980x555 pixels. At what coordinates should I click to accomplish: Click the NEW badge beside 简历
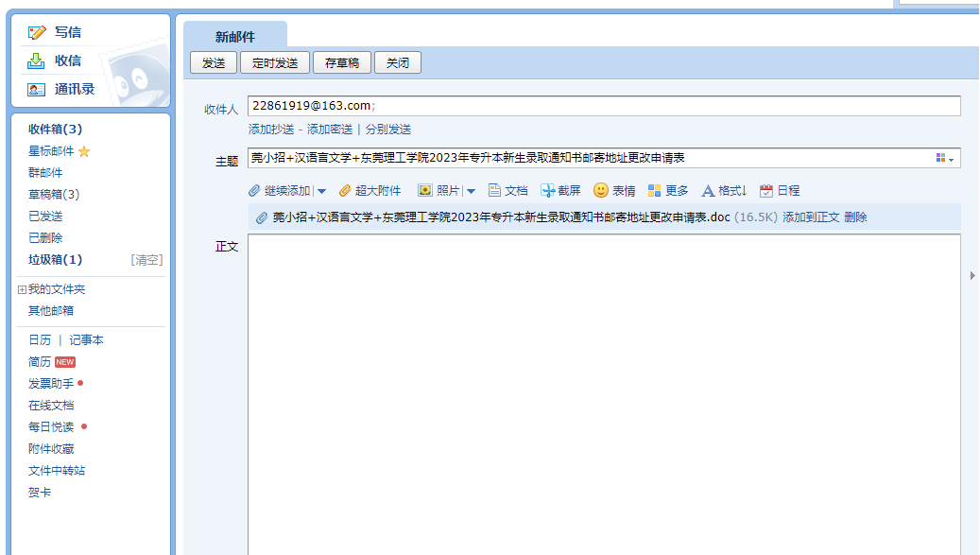[x=65, y=362]
